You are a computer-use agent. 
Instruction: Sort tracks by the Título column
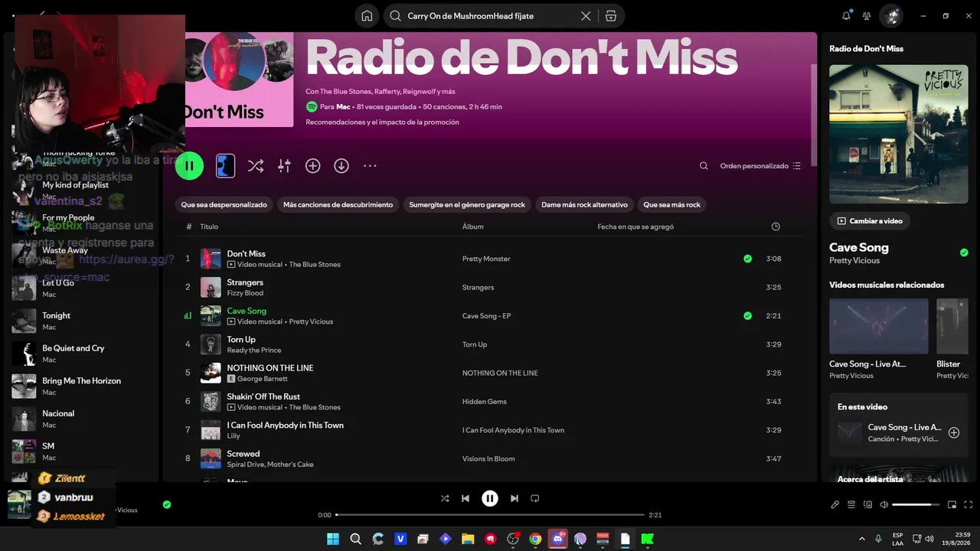pos(209,227)
